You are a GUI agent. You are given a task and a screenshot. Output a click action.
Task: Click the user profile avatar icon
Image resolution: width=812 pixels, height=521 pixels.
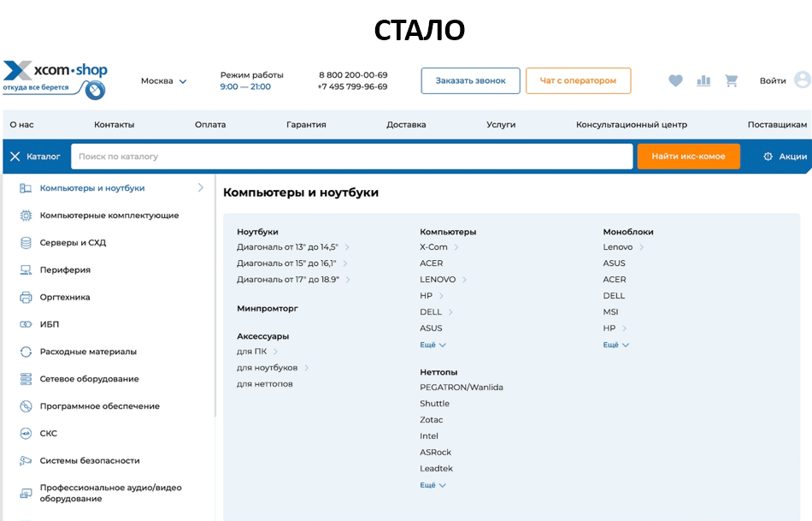click(802, 80)
